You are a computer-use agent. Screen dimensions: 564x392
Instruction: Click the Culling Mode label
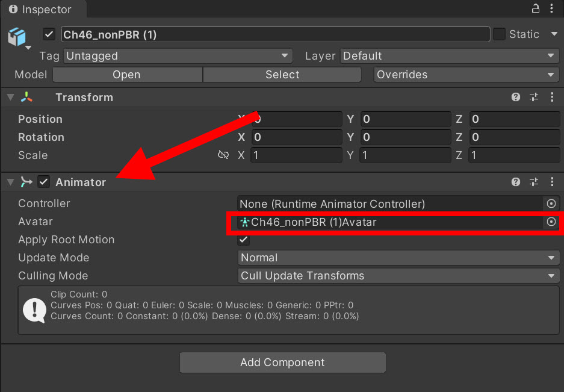tap(53, 276)
